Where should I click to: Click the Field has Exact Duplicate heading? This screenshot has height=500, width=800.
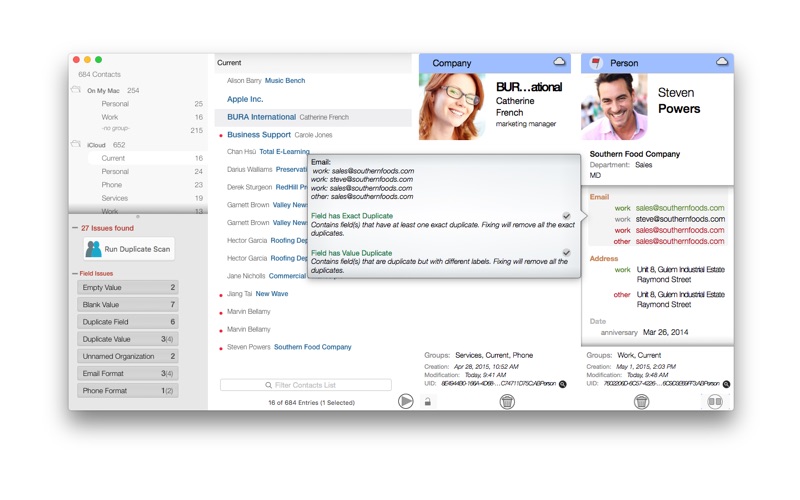pyautogui.click(x=352, y=216)
